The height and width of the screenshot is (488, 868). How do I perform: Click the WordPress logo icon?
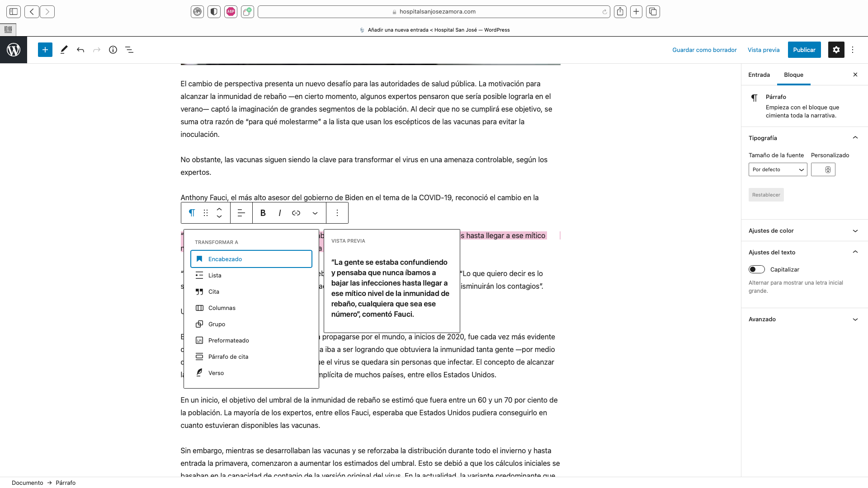[14, 50]
